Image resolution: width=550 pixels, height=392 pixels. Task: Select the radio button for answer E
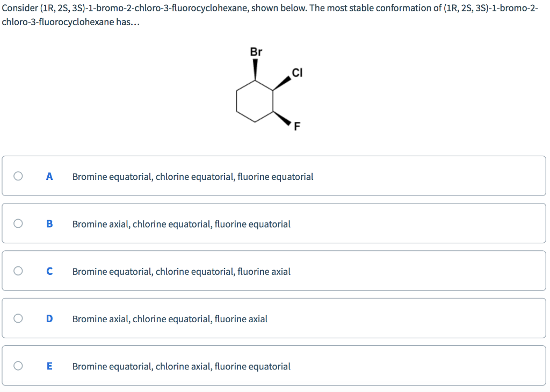(x=18, y=365)
